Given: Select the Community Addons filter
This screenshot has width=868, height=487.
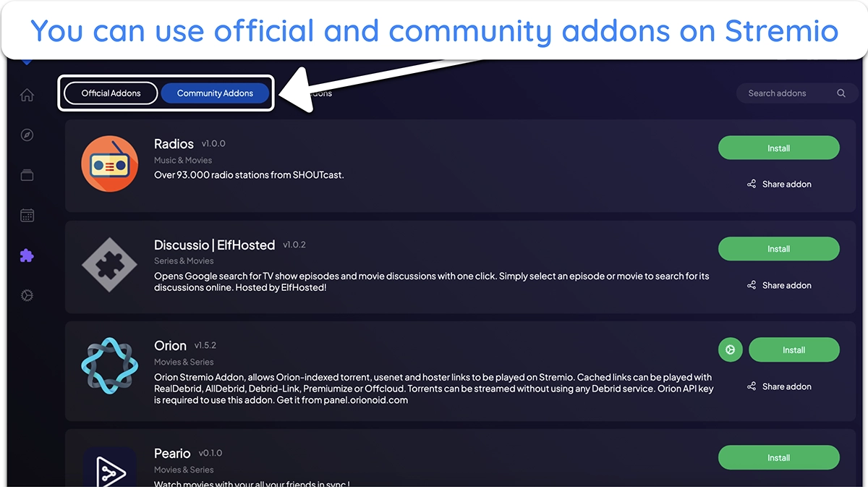Looking at the screenshot, I should pyautogui.click(x=215, y=93).
